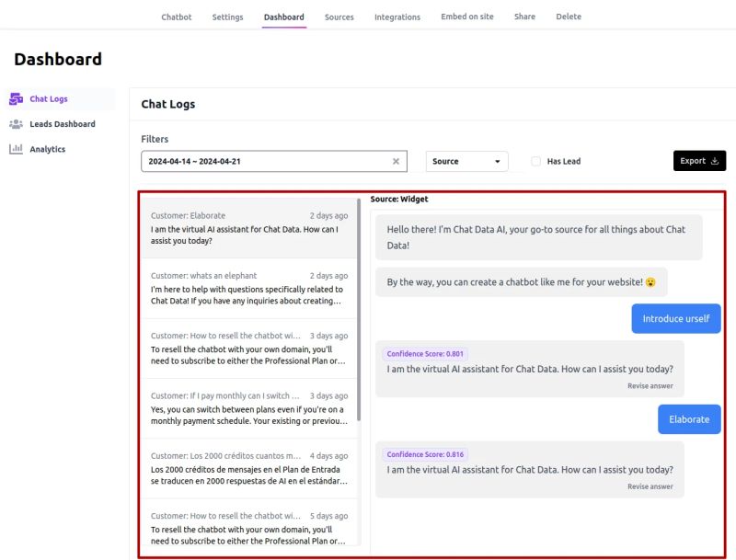Image resolution: width=736 pixels, height=560 pixels.
Task: Click the Chat Logs panel heading
Action: pyautogui.click(x=168, y=104)
